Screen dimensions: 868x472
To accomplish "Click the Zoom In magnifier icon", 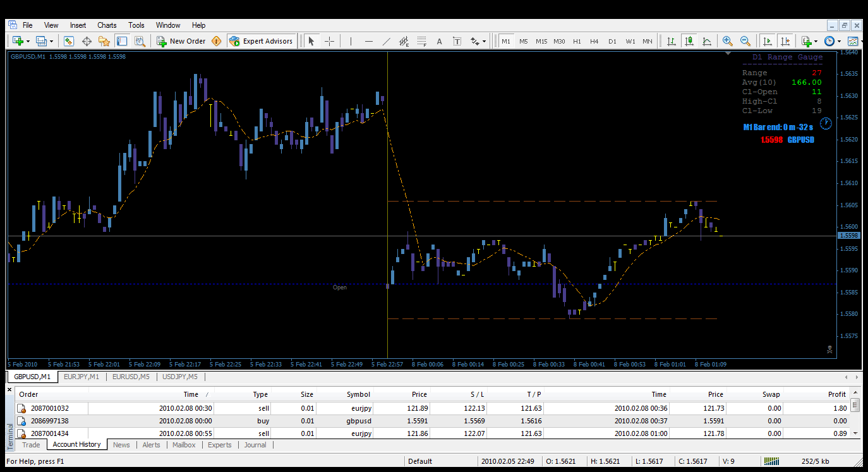I will 728,41.
